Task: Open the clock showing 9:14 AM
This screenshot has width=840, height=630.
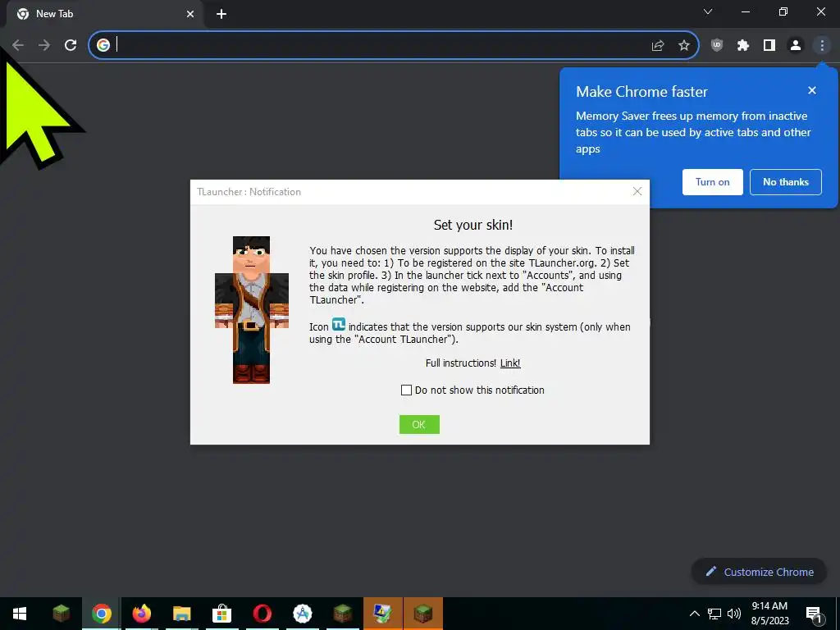Action: [769, 614]
